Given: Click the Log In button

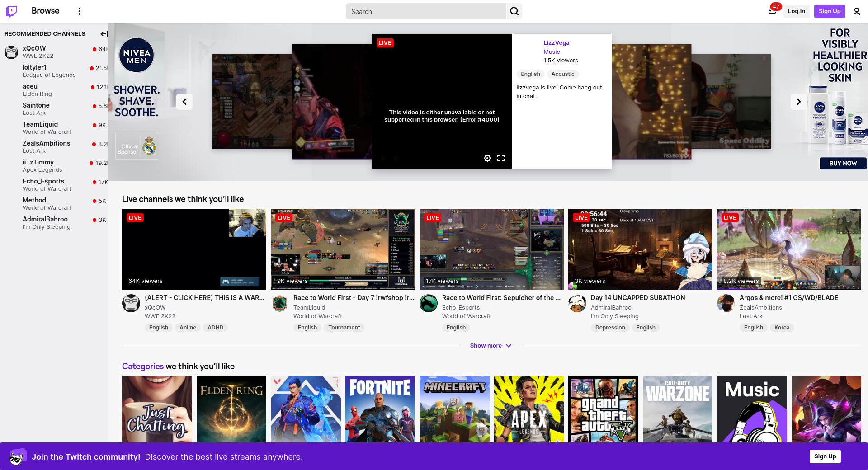Looking at the screenshot, I should click(x=796, y=11).
